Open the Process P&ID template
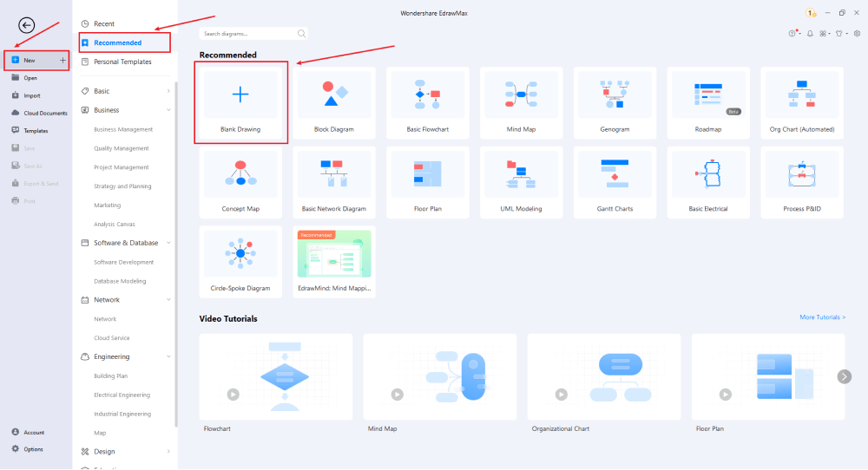Screen dimensions: 868x470 802,182
